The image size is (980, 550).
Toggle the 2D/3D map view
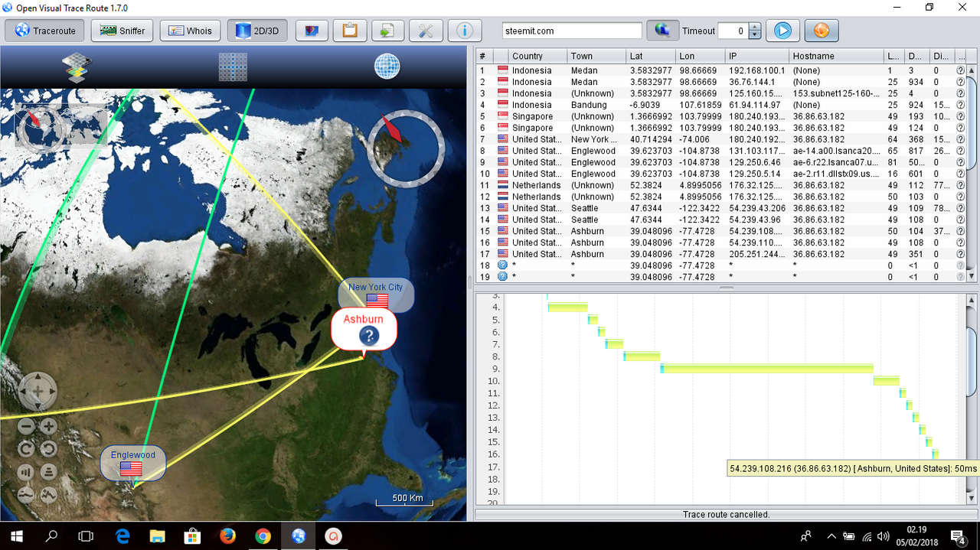point(257,31)
